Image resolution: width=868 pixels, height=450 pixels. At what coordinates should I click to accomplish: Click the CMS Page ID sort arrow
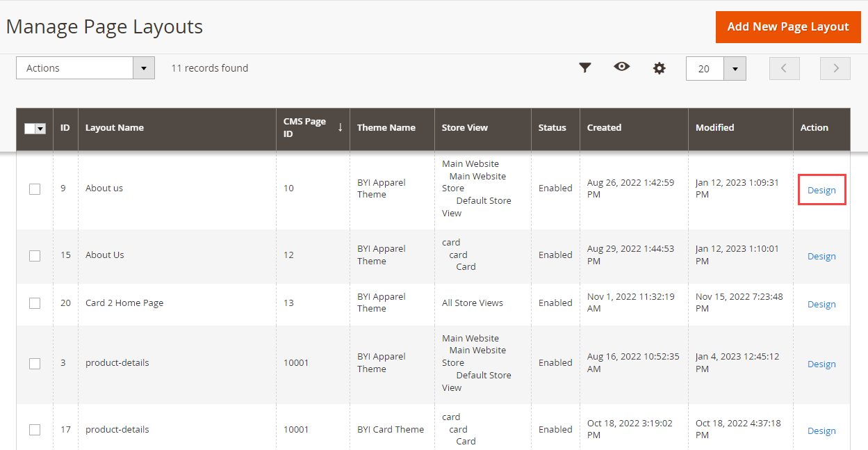340,127
